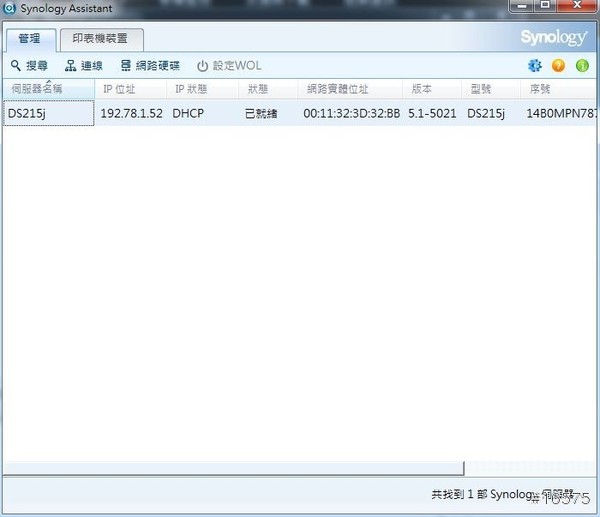Image resolution: width=600 pixels, height=517 pixels.
Task: Sort by the IP 位址 column header
Action: pyautogui.click(x=130, y=89)
